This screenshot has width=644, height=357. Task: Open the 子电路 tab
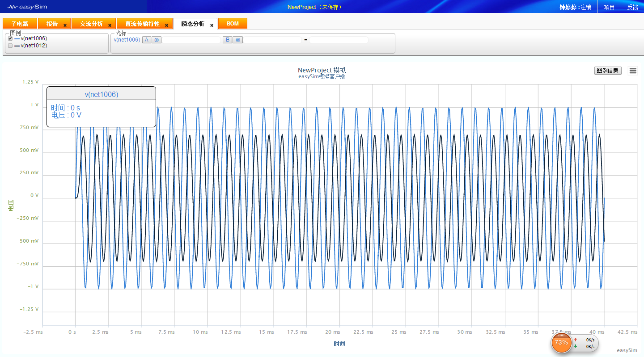tap(20, 24)
